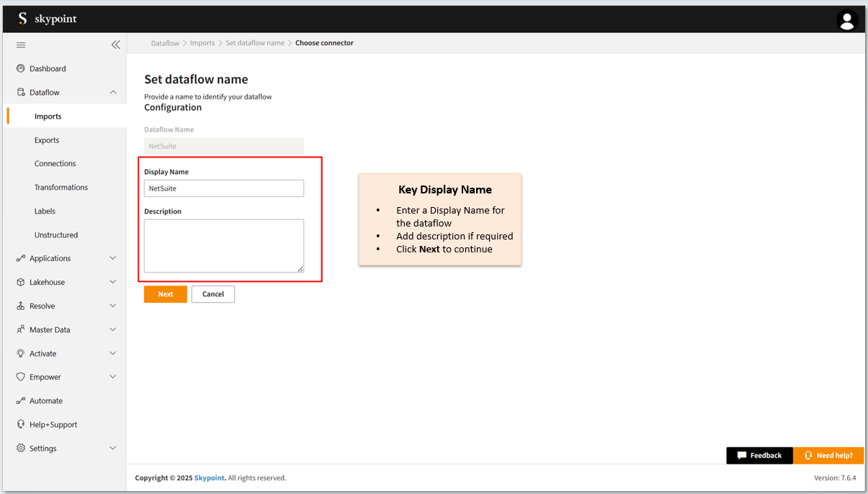The height and width of the screenshot is (494, 868).
Task: Select Transformations in the sidebar
Action: pos(61,187)
